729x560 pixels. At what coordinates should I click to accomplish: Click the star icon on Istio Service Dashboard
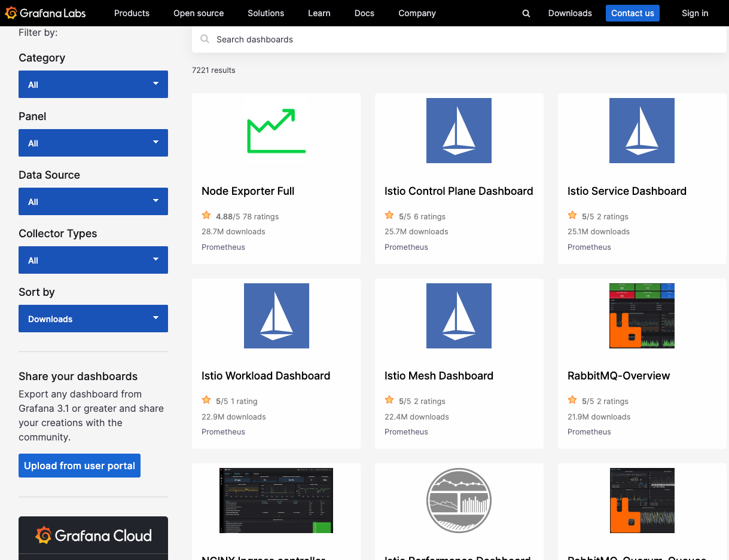[572, 215]
